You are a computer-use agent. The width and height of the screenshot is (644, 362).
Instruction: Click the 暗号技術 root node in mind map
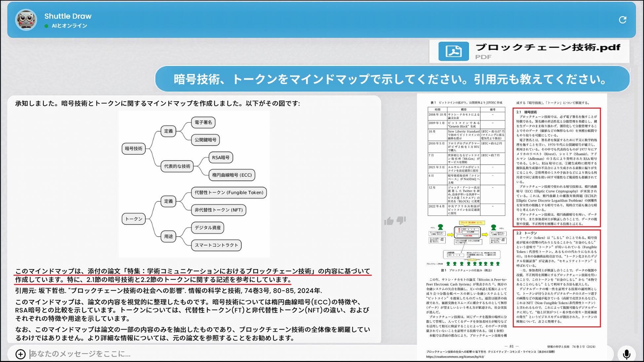tap(133, 148)
